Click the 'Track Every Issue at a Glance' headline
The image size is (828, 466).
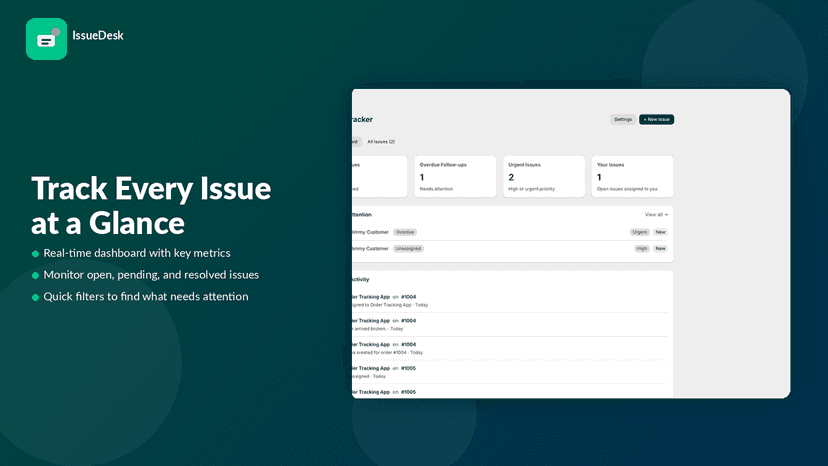coord(151,205)
